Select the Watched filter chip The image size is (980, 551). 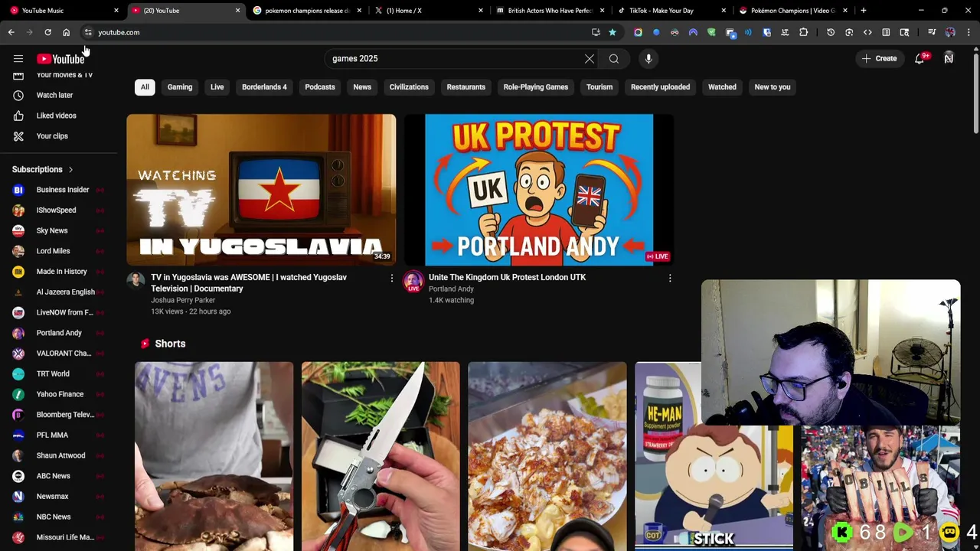point(722,87)
